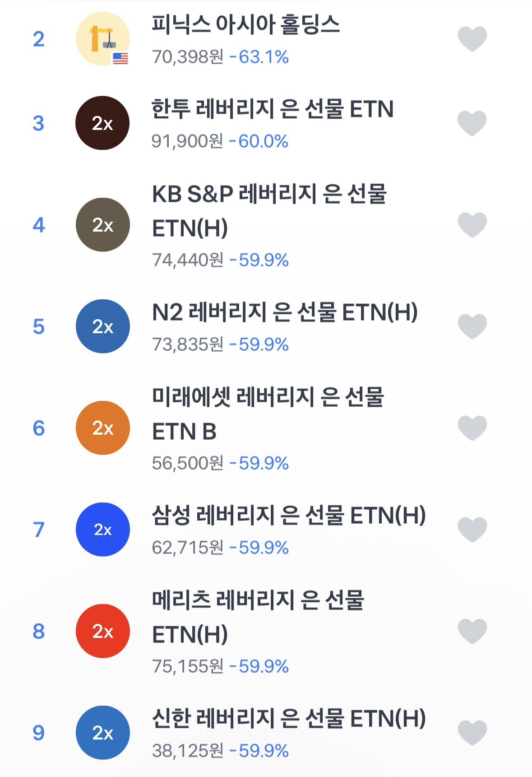
Task: Select the orange 2x icon for 미래에셋
Action: (x=102, y=428)
